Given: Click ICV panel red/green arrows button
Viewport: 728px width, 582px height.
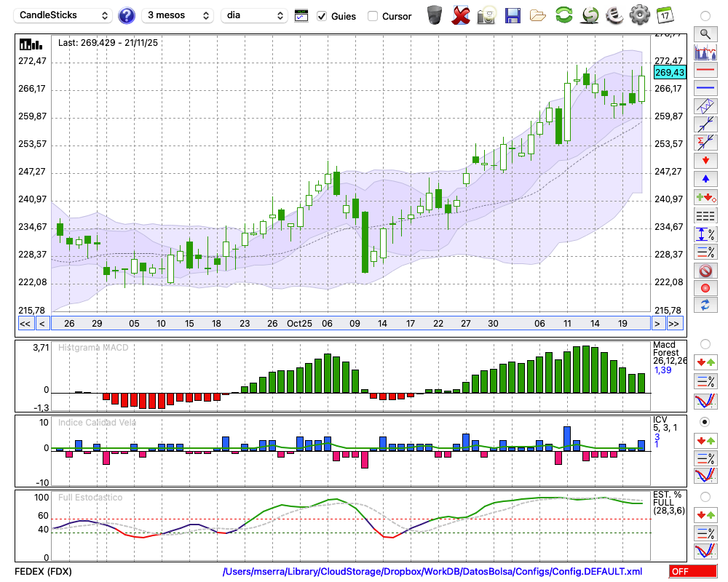Looking at the screenshot, I should click(x=705, y=440).
